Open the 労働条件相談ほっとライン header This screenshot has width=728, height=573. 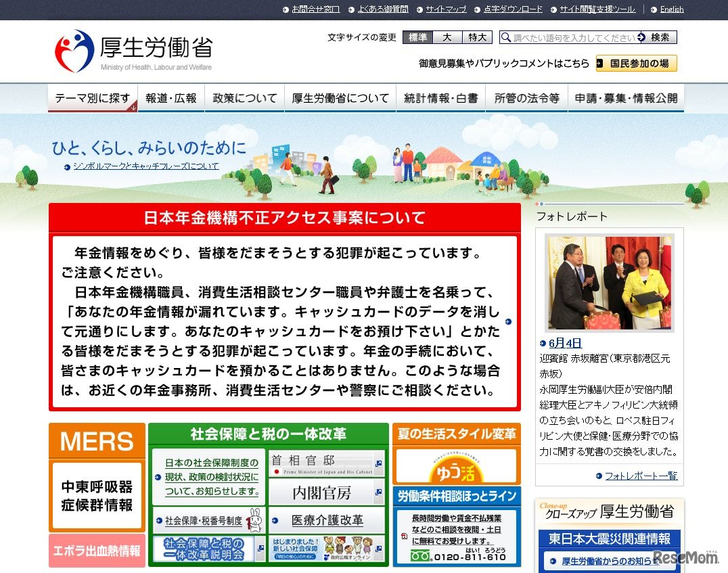coord(457,497)
